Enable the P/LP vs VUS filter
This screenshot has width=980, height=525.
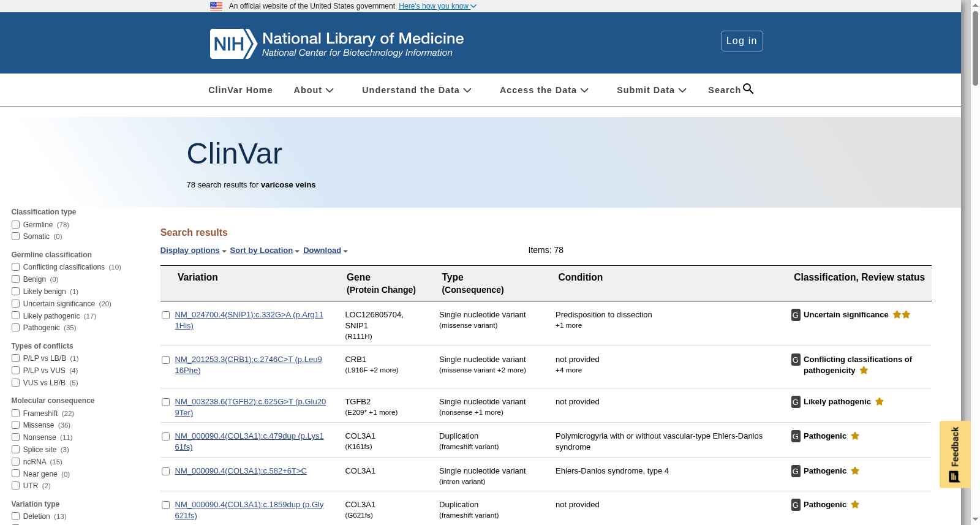point(15,371)
